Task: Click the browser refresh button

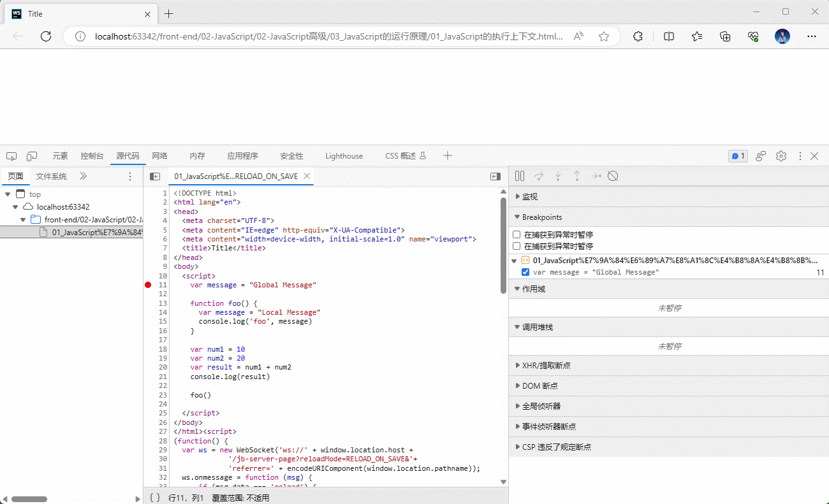Action: [46, 36]
